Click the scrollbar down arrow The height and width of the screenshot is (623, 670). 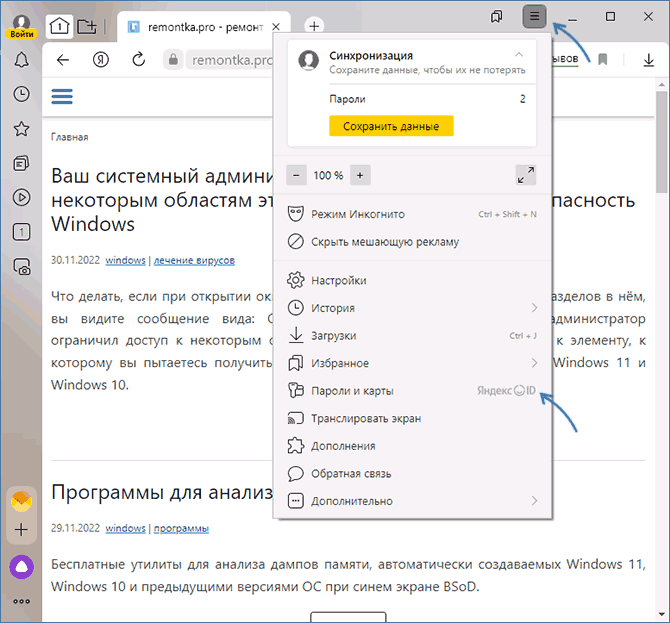(661, 614)
